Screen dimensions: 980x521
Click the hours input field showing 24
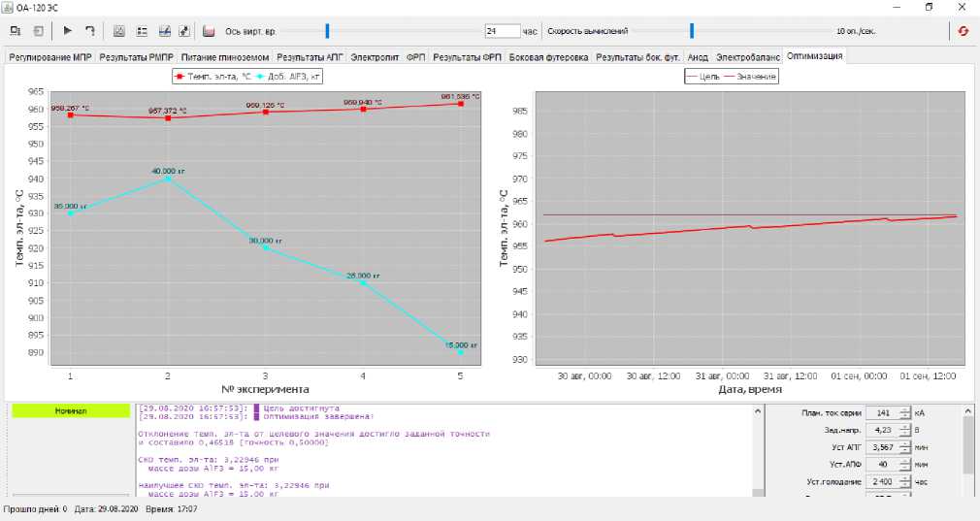click(502, 31)
